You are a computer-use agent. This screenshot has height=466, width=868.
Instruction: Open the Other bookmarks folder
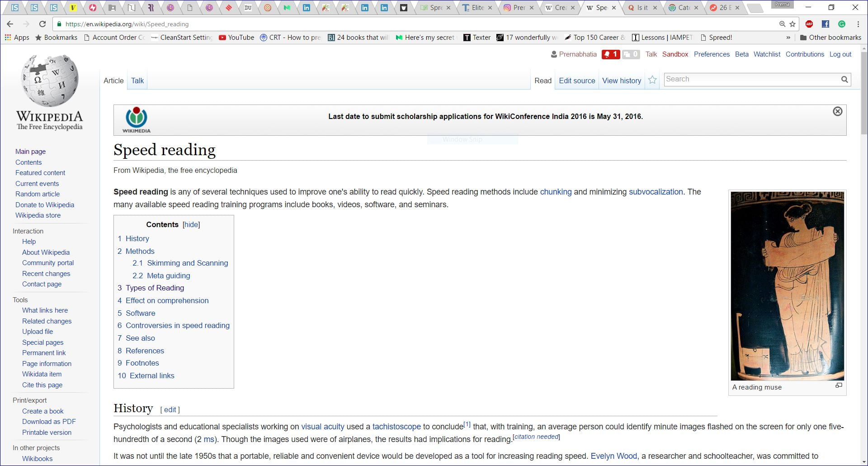point(830,38)
